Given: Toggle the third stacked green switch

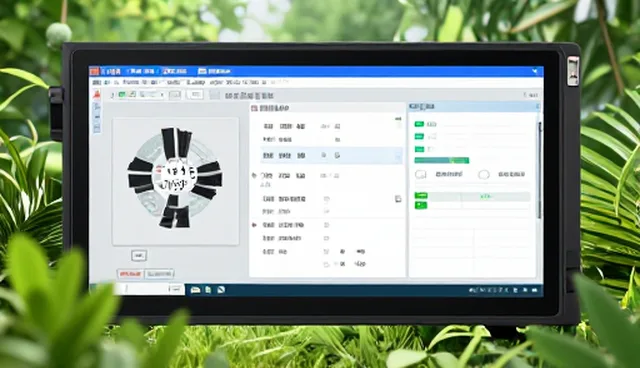Looking at the screenshot, I should 419,149.
